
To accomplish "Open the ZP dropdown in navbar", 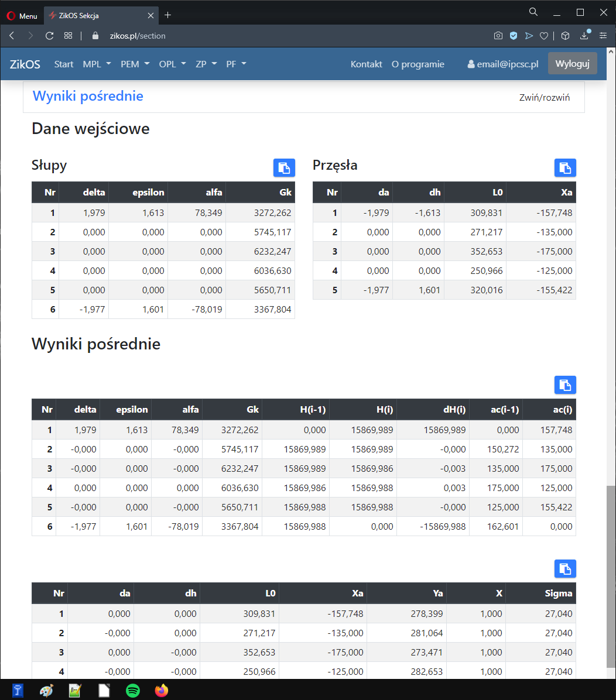I will pos(206,64).
